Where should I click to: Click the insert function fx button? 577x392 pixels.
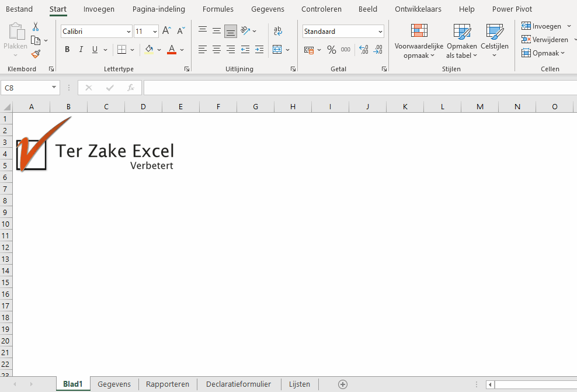131,88
